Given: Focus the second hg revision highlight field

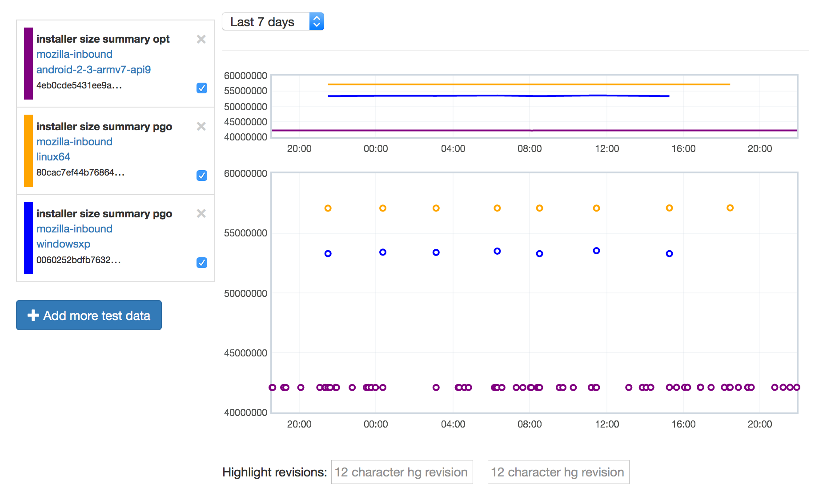Looking at the screenshot, I should coord(558,472).
